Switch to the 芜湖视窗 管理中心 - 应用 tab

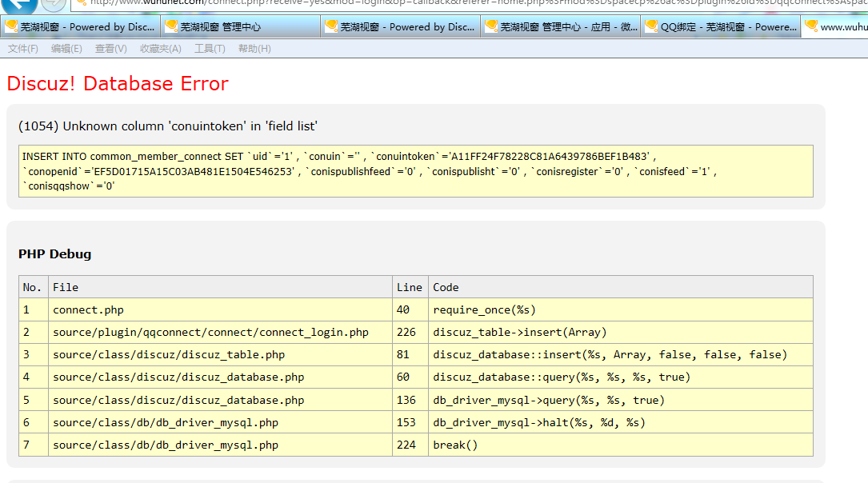click(560, 26)
